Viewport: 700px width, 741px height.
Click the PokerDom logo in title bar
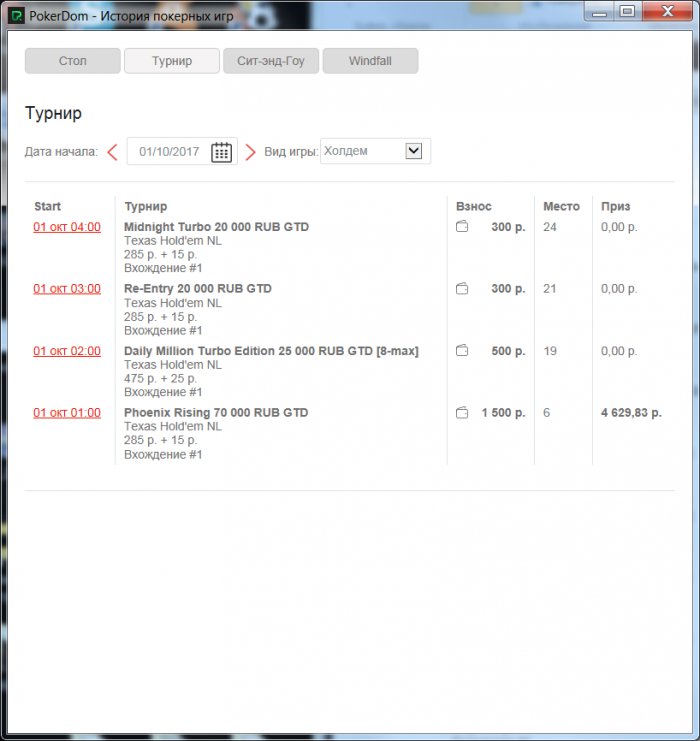pyautogui.click(x=17, y=16)
